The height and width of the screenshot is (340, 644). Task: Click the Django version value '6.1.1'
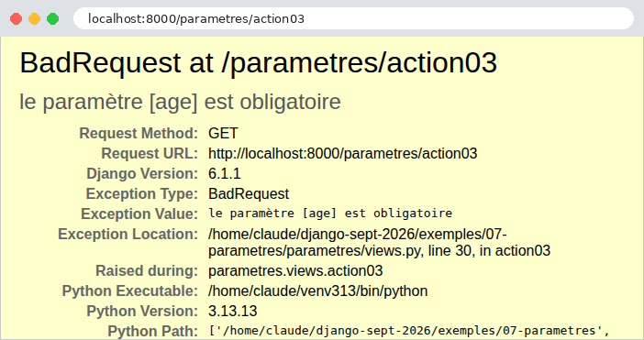pos(224,173)
